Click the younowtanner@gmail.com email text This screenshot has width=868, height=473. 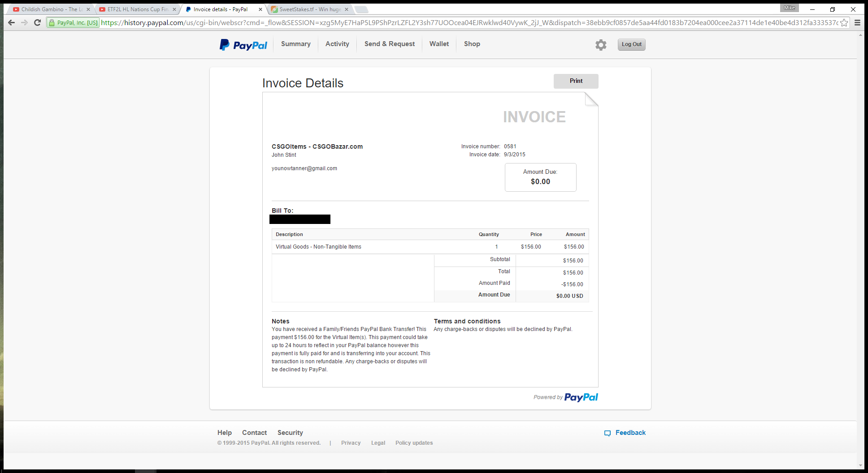pyautogui.click(x=304, y=168)
